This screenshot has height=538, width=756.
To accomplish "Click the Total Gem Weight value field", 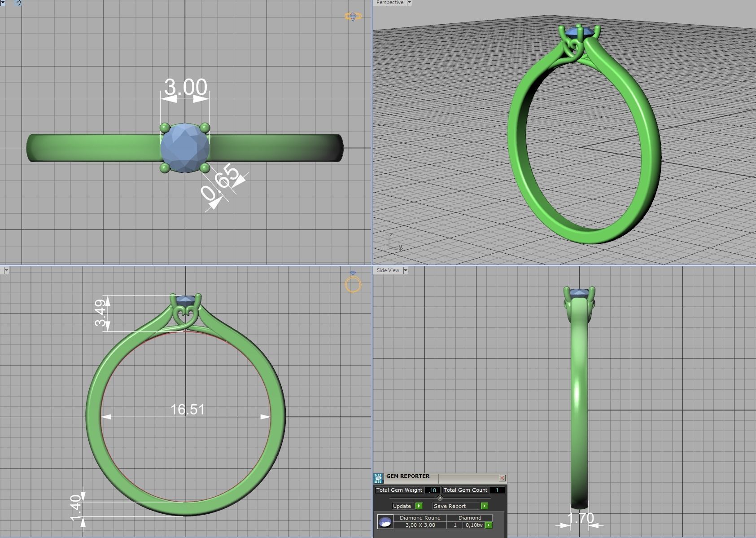I will [432, 490].
